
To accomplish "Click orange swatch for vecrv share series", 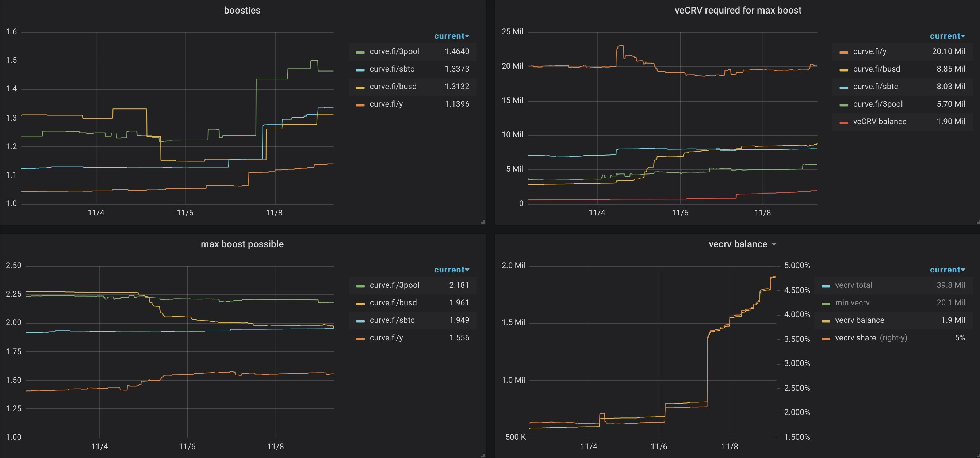I will click(x=825, y=339).
